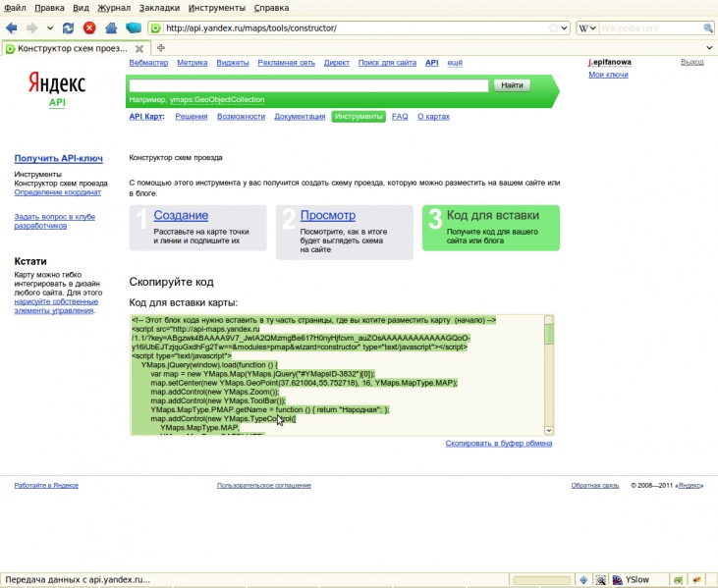The width and height of the screenshot is (718, 588).
Task: Open the Мои ключи link
Action: point(608,75)
